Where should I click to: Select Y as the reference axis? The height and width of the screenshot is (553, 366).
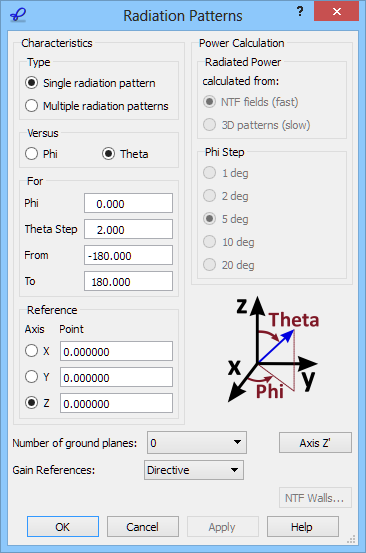click(37, 377)
